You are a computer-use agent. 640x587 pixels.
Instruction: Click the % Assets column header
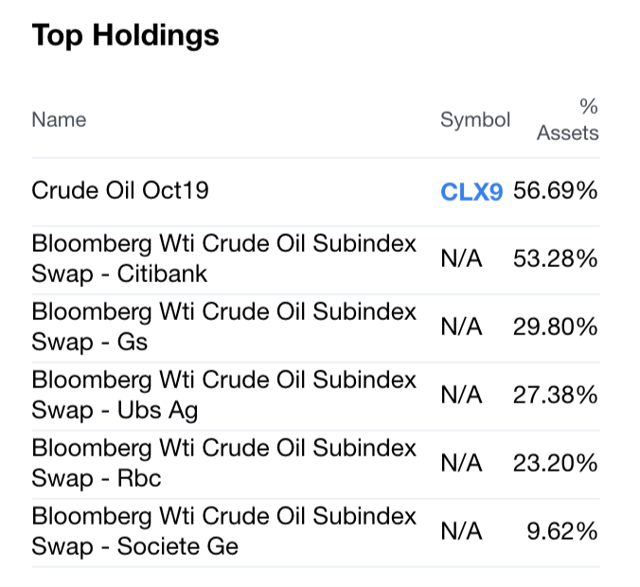click(568, 120)
